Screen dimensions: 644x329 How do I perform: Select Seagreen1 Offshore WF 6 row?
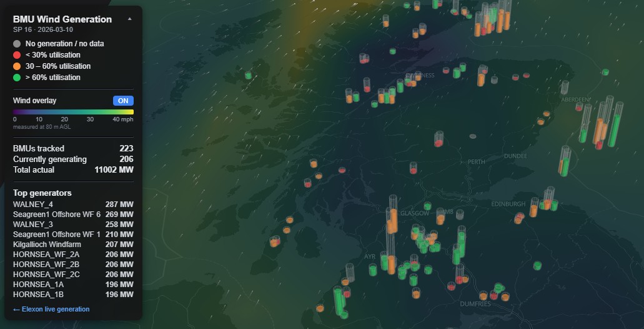(73, 215)
